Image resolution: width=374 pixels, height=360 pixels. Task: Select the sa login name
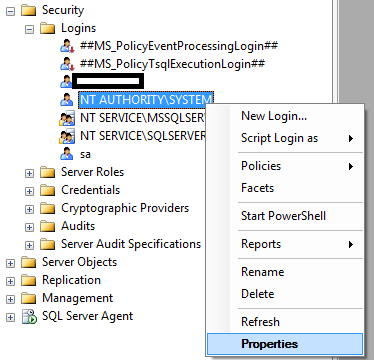click(85, 154)
